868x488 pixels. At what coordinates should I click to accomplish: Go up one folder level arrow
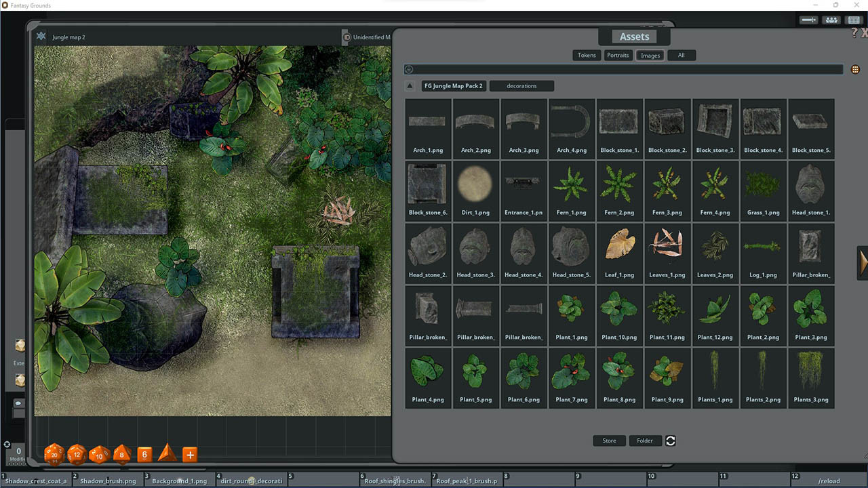pos(410,86)
